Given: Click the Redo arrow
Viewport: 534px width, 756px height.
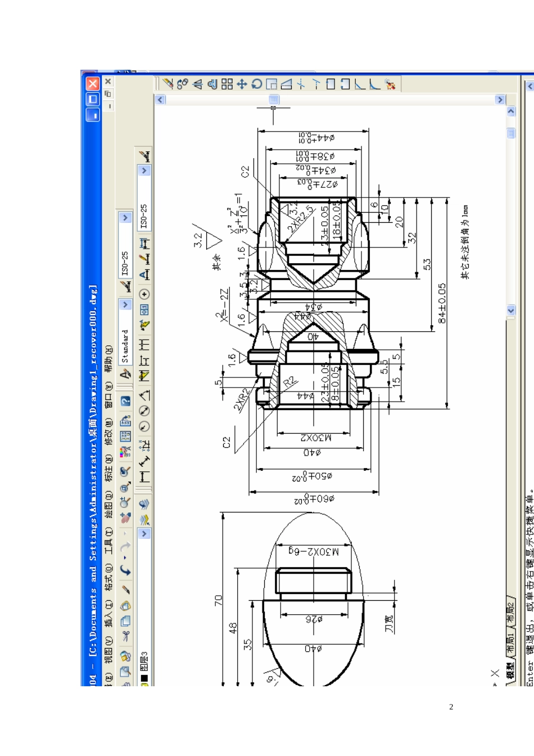Looking at the screenshot, I should (125, 547).
